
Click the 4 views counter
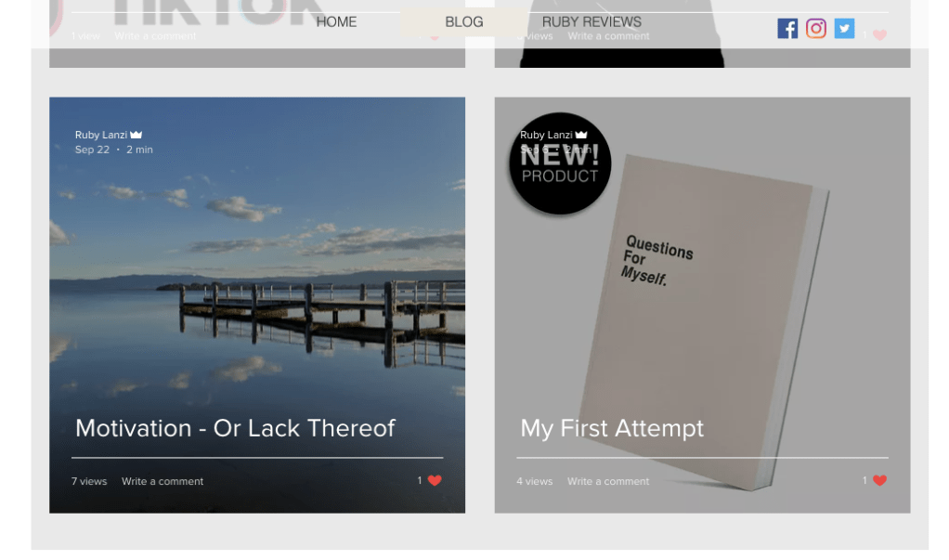click(x=535, y=481)
